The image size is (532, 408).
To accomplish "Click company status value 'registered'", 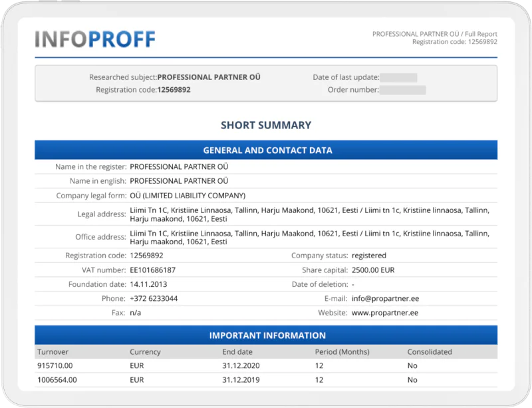I will tap(369, 256).
